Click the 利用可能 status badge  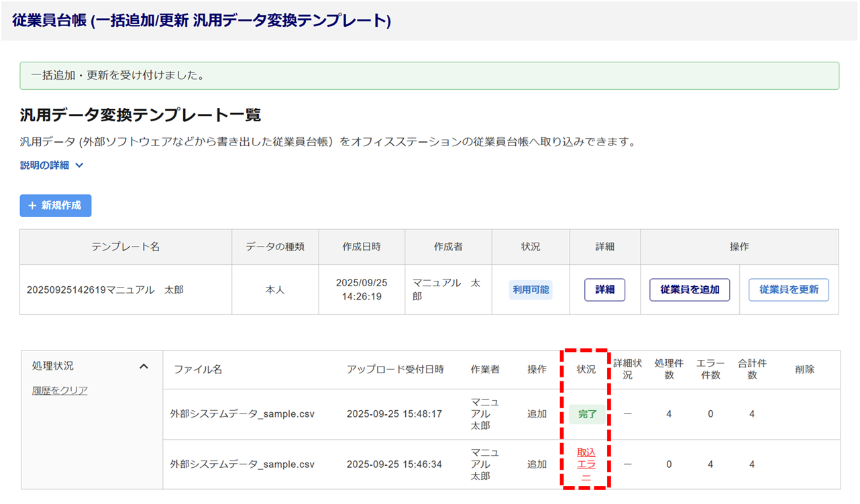click(531, 290)
